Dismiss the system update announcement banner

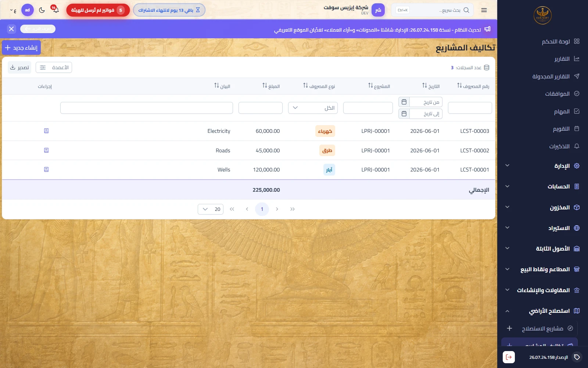click(11, 29)
